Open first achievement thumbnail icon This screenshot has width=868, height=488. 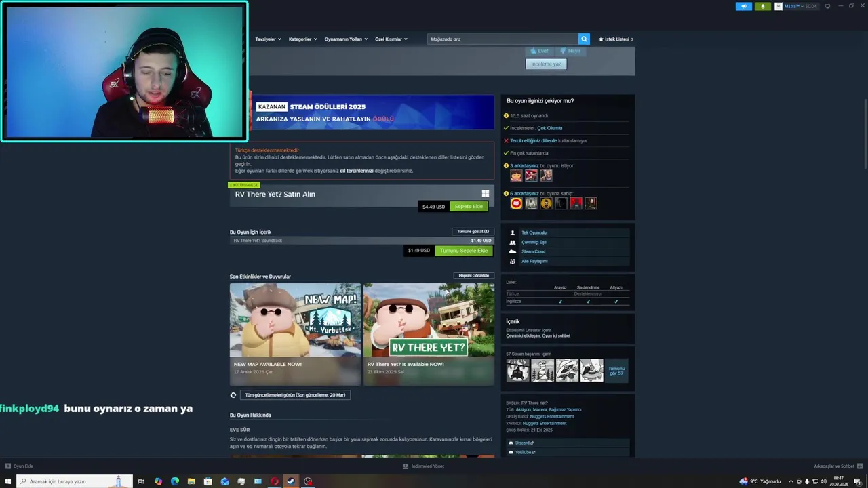(518, 370)
